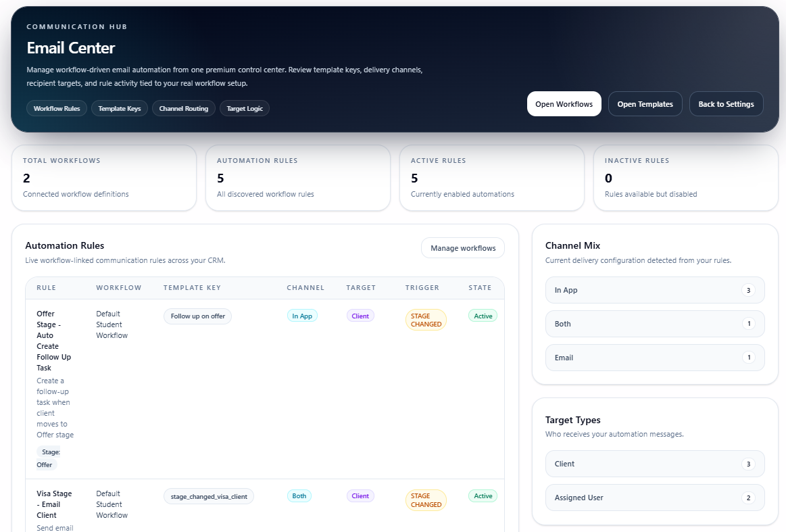786x532 pixels.
Task: Select the Template Keys pill
Action: 120,108
